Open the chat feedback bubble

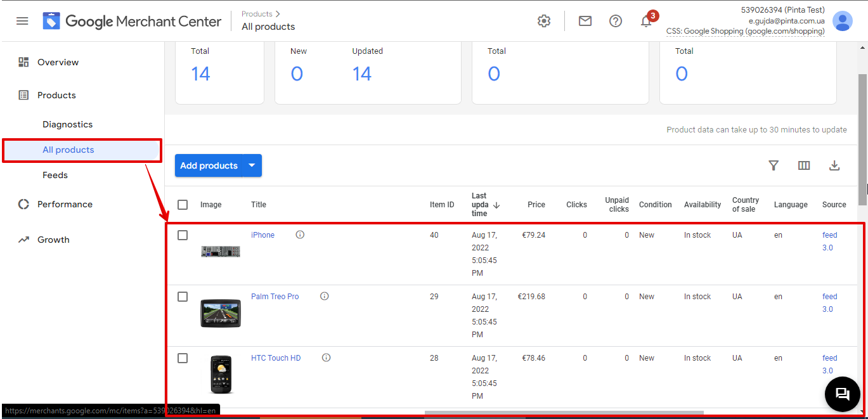(x=842, y=394)
